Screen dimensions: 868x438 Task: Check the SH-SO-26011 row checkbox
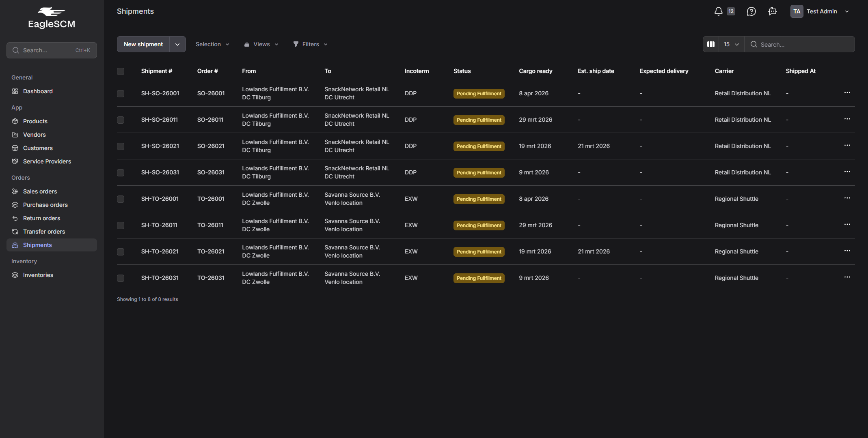(121, 120)
